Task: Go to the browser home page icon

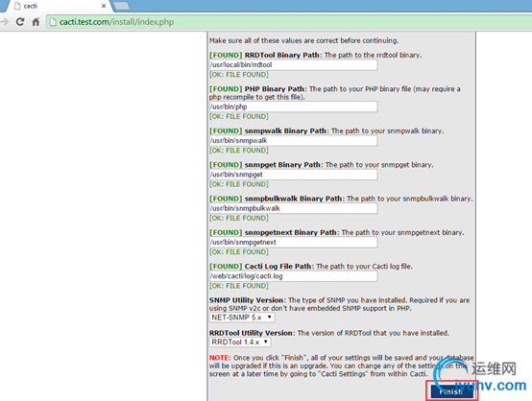Action: (36, 22)
